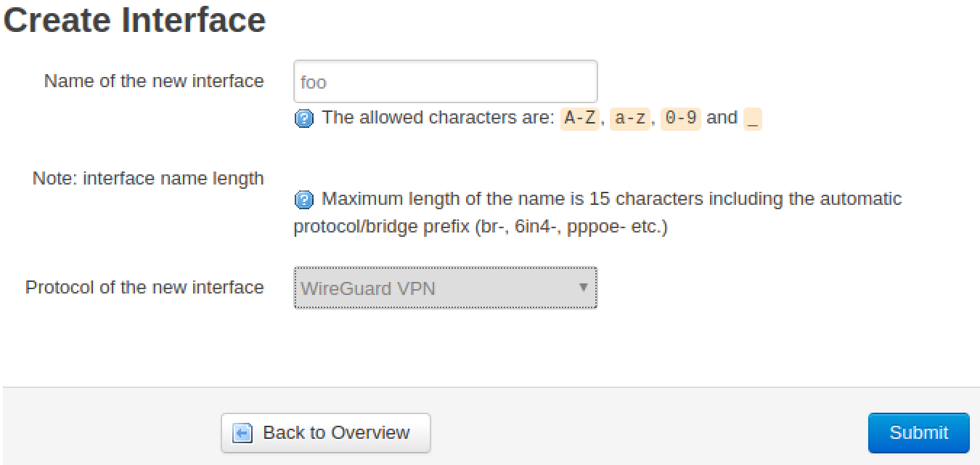Click the a-z lowercase character badge
This screenshot has height=465, width=980.
click(629, 118)
